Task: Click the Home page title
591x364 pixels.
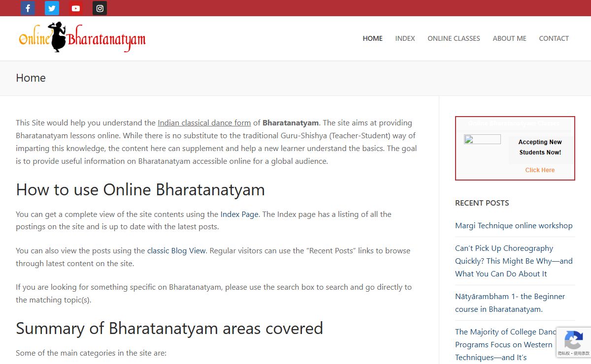Action: click(31, 78)
